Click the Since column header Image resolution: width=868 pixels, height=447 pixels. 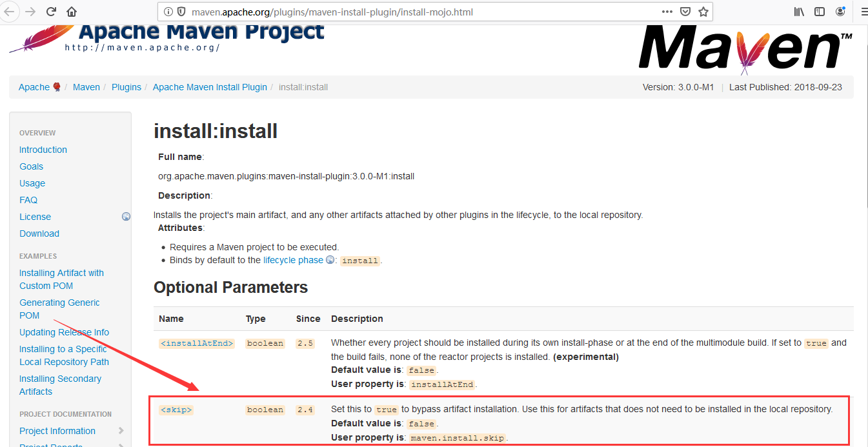308,319
